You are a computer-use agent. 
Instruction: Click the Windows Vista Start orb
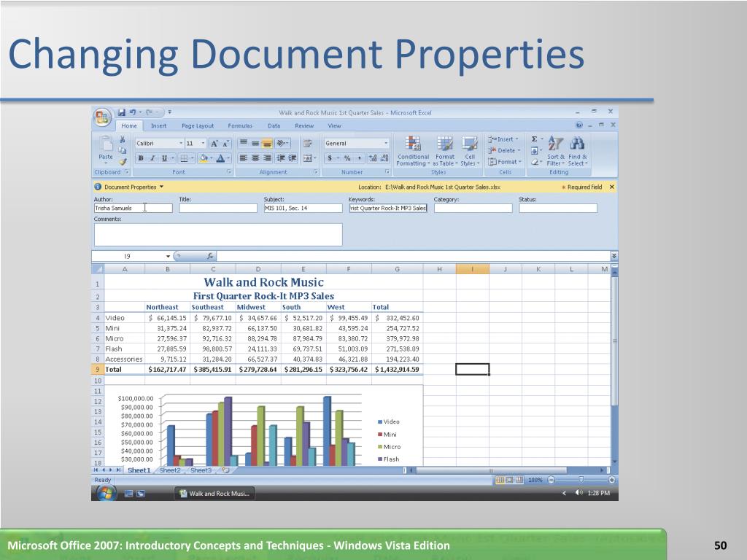pyautogui.click(x=107, y=494)
